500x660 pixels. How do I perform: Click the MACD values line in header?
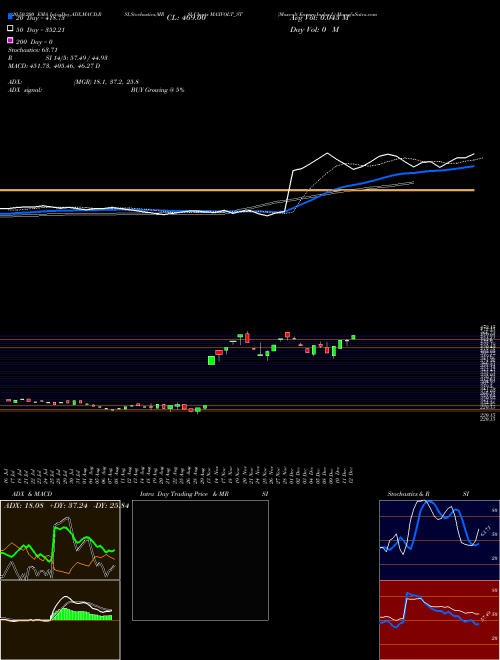tap(54, 66)
